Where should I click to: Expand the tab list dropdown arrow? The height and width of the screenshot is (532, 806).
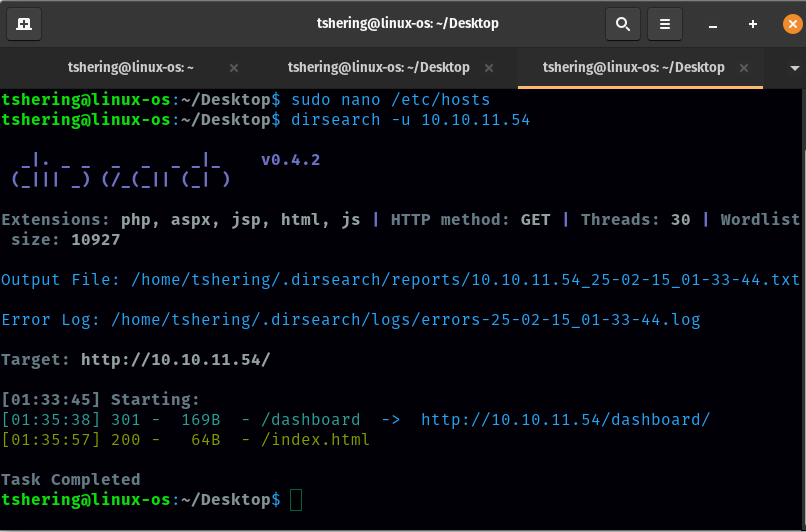tap(790, 68)
